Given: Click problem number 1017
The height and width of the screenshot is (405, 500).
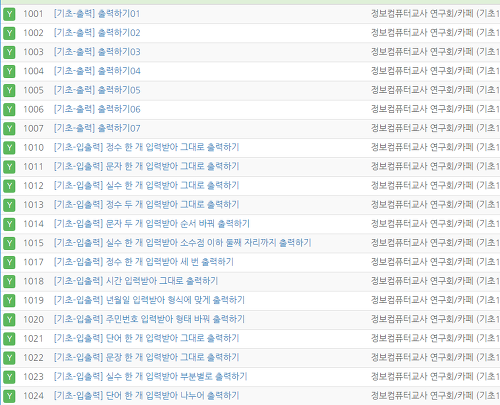Looking at the screenshot, I should click(33, 262).
